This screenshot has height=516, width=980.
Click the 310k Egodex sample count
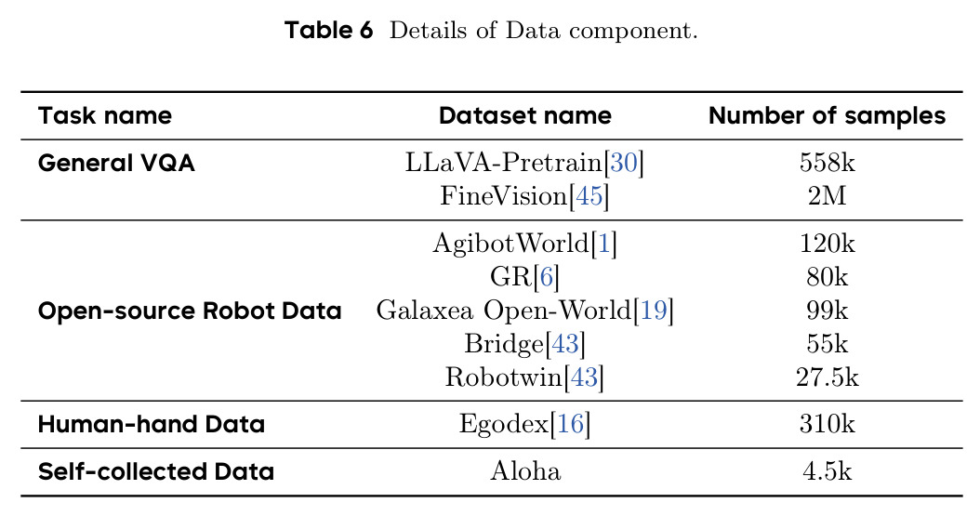coord(827,424)
